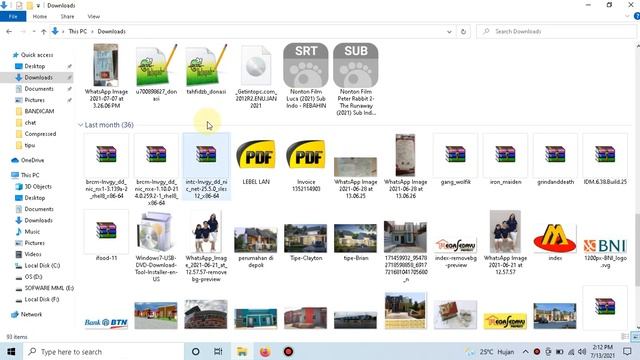Open Firefox from the taskbar
The image size is (640, 360).
pyautogui.click(x=265, y=352)
